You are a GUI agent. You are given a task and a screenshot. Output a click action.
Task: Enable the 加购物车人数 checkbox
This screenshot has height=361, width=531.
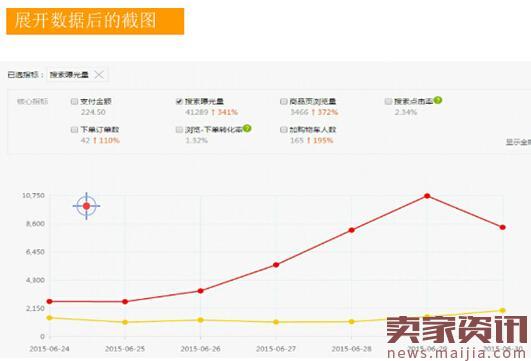284,130
